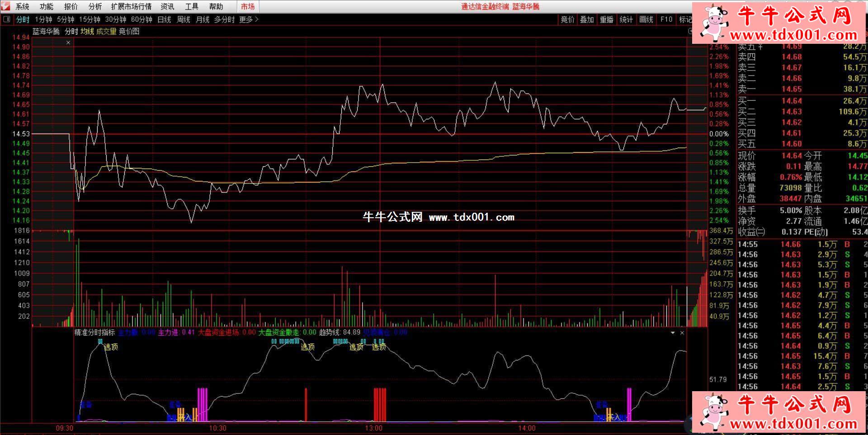Click the 竞价 toolbar button
Image resolution: width=868 pixels, height=435 pixels.
pos(567,19)
